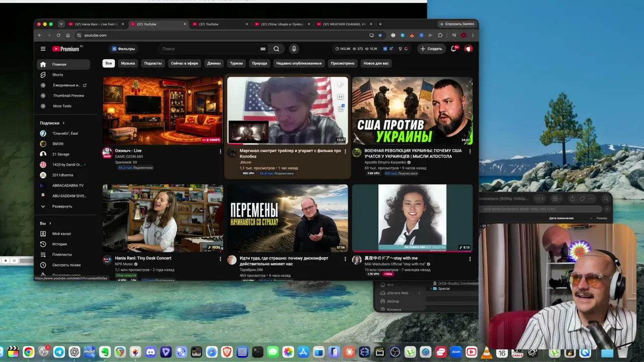Select the Природа filter chip
The height and width of the screenshot is (362, 644).
(x=260, y=63)
